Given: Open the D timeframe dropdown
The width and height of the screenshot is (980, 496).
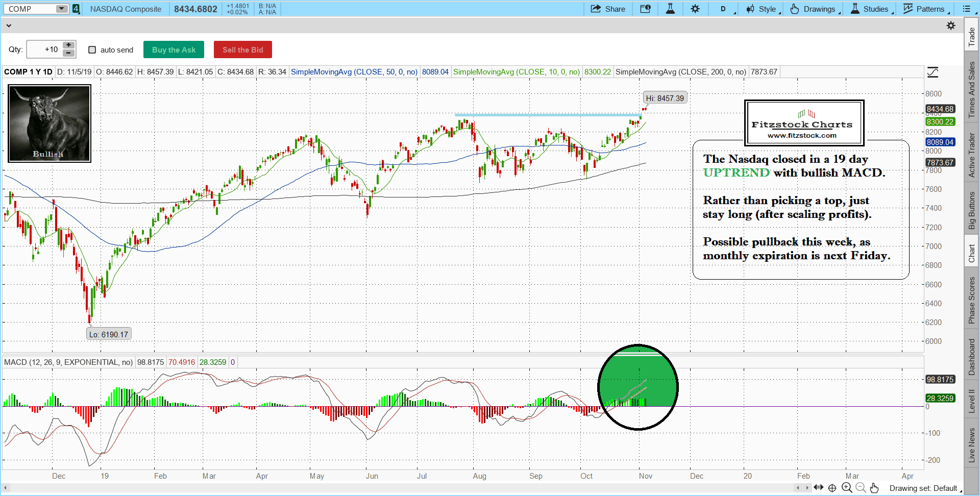Looking at the screenshot, I should coord(726,9).
